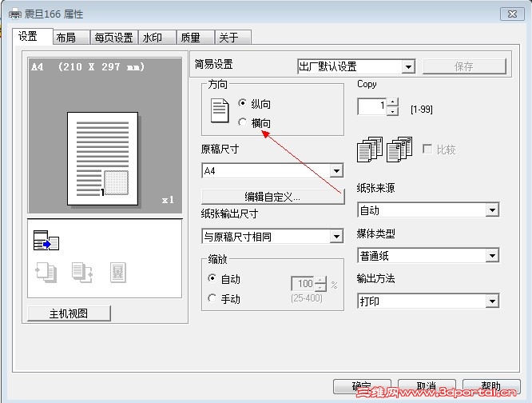
Task: Increase zoom percentage with up arrow
Action: pyautogui.click(x=320, y=280)
